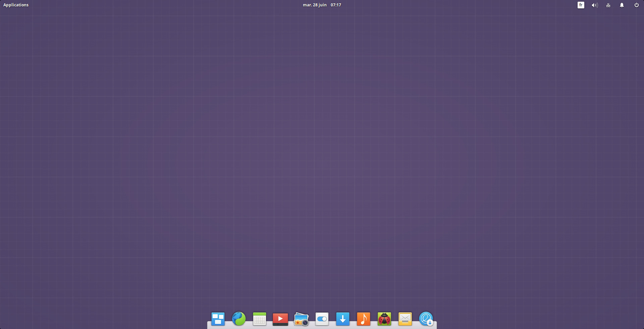Open the Videos player in dock
The width and height of the screenshot is (644, 329).
tap(280, 319)
